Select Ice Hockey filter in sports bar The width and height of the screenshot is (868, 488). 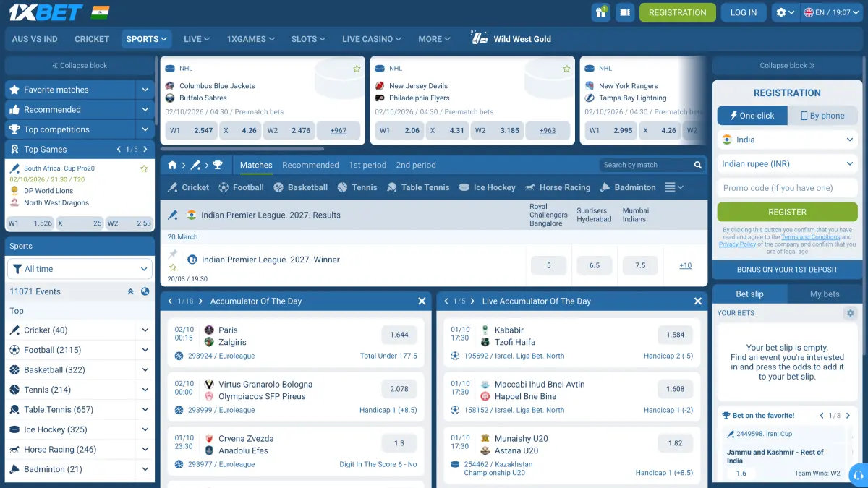[x=488, y=187]
